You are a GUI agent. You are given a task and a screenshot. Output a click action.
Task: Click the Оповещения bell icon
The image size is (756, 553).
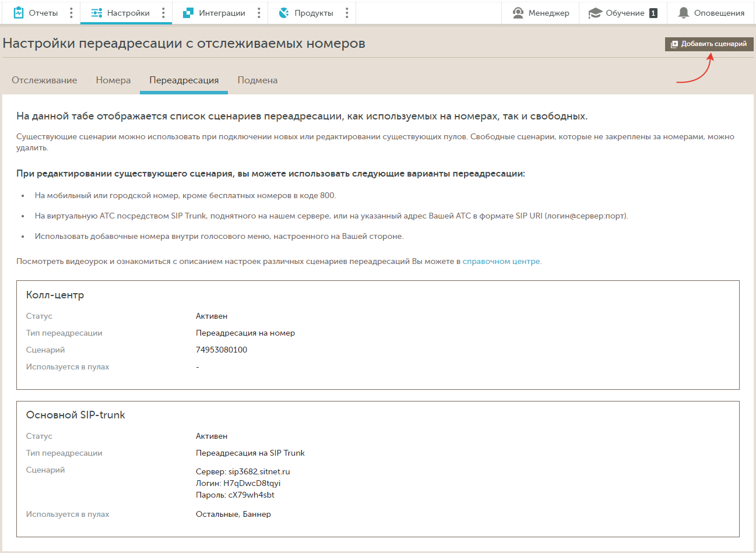(x=684, y=13)
